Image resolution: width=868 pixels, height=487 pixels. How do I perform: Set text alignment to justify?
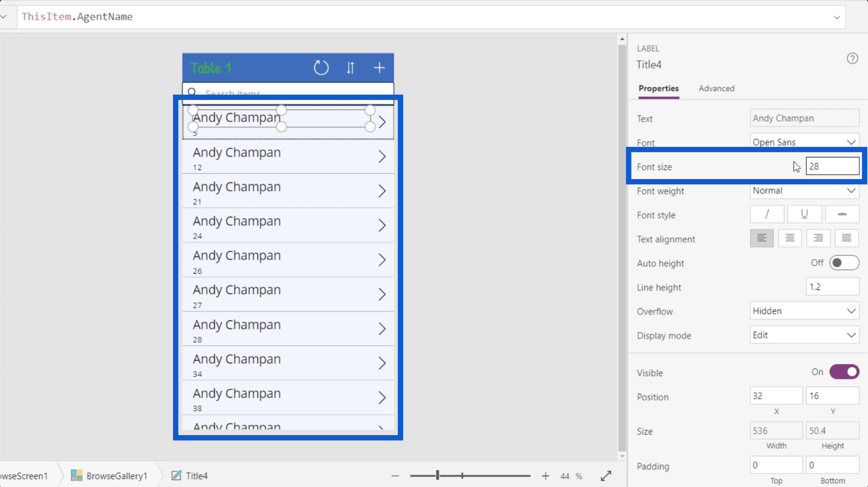point(847,238)
